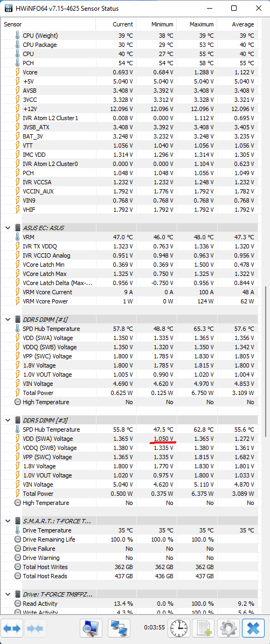The height and width of the screenshot is (644, 270).
Task: Select DIMM [#1] Total Power row
Action: [130, 393]
